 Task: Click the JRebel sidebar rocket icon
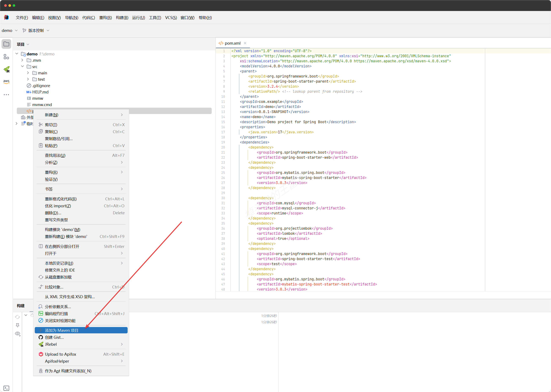click(7, 70)
